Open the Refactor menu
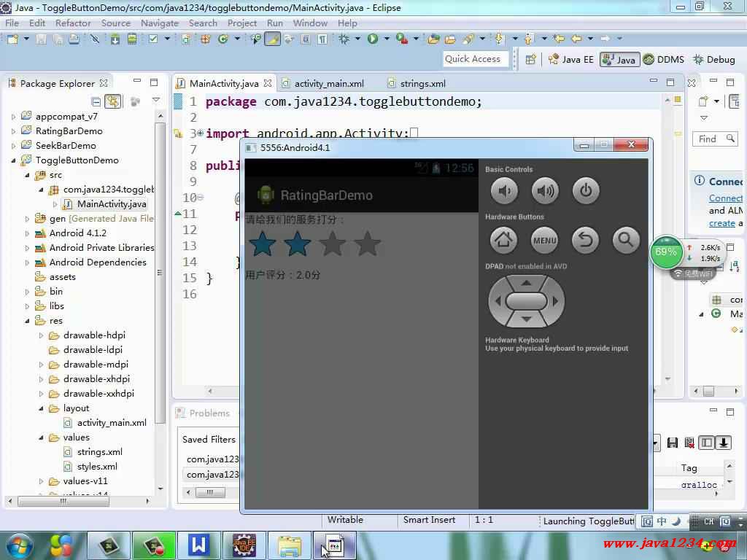The width and height of the screenshot is (747, 560). pyautogui.click(x=73, y=23)
